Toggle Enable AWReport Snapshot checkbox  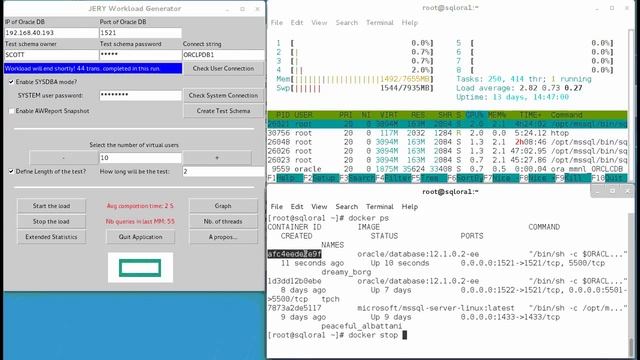[x=11, y=111]
